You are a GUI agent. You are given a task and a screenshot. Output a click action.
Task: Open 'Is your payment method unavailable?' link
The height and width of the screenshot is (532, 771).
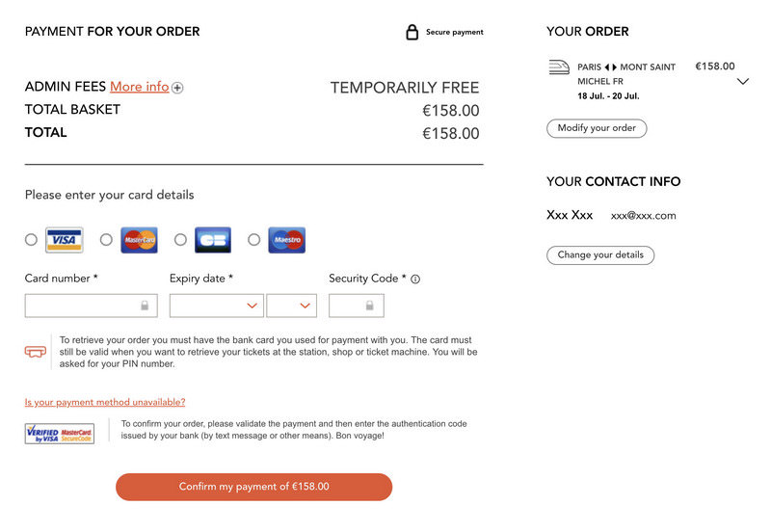click(x=105, y=402)
